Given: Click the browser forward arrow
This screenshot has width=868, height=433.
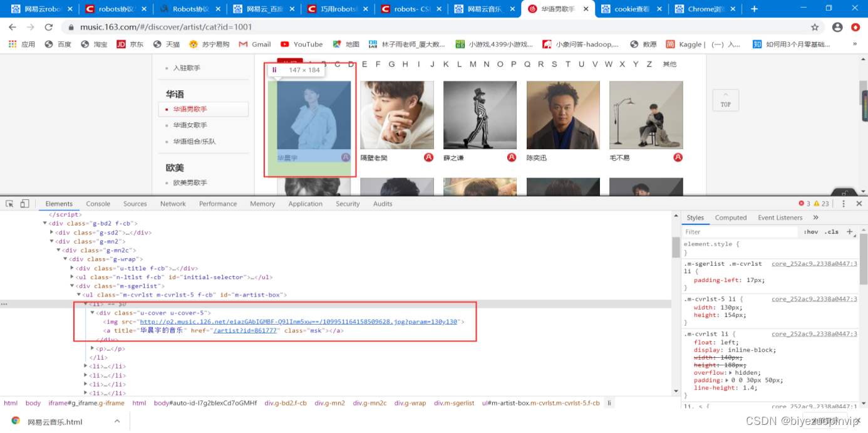Looking at the screenshot, I should point(30,27).
